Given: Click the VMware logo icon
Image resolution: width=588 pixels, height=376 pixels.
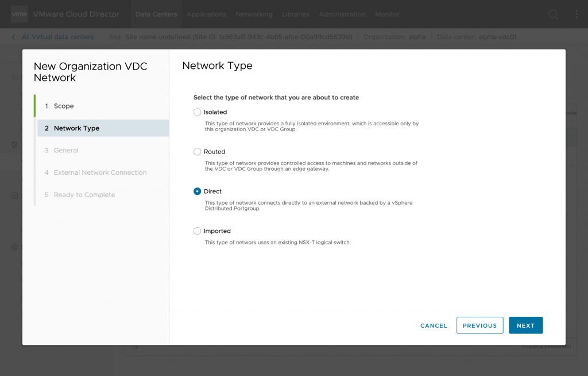Looking at the screenshot, I should [x=19, y=14].
